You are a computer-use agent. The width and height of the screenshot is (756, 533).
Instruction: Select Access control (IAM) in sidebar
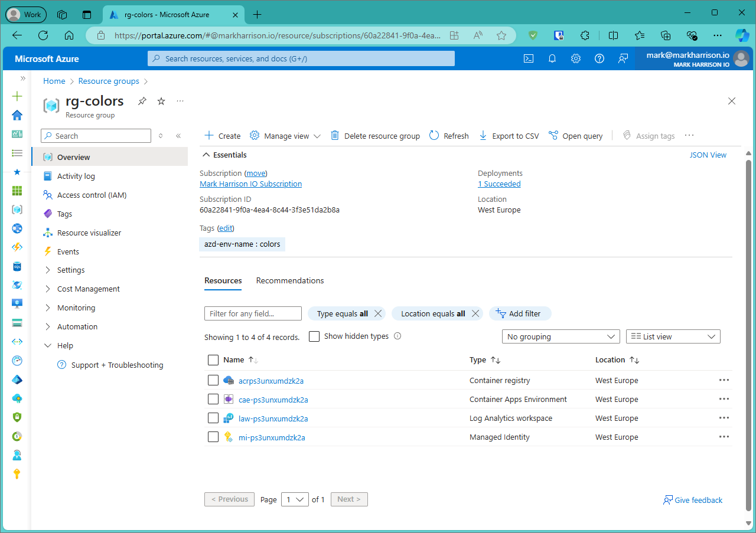click(92, 195)
